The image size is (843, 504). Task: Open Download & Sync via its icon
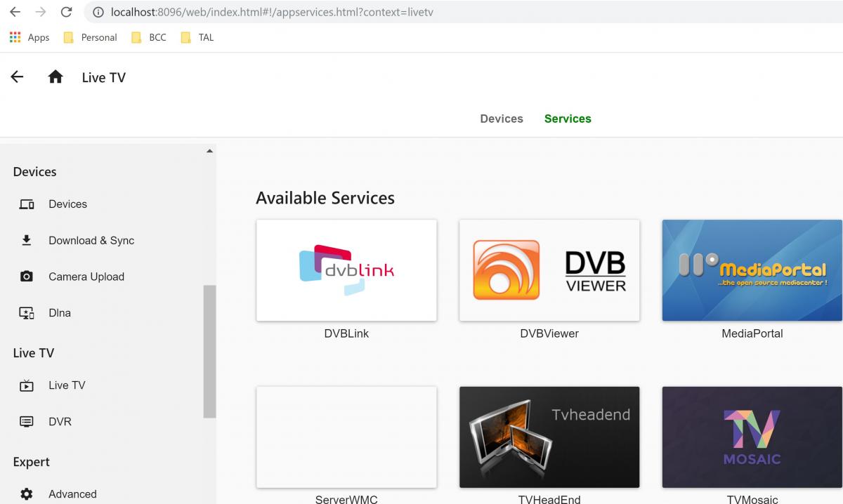pos(27,241)
